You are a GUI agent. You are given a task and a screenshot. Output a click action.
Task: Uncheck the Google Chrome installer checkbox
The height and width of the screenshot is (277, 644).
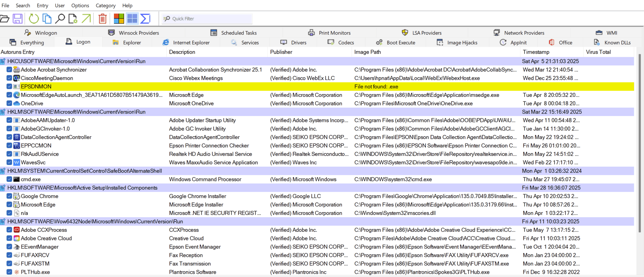pos(9,196)
